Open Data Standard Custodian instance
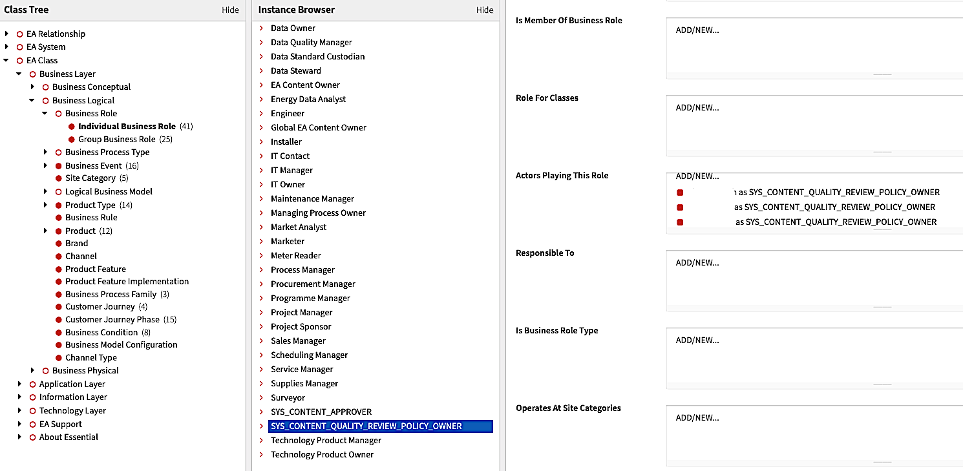The height and width of the screenshot is (472, 964). [x=317, y=57]
